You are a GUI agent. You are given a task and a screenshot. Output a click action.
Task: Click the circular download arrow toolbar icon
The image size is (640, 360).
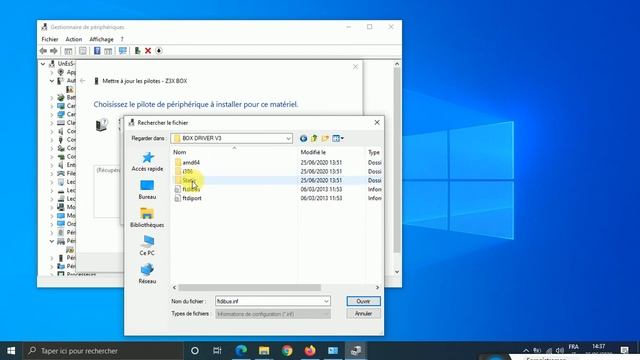pyautogui.click(x=159, y=51)
